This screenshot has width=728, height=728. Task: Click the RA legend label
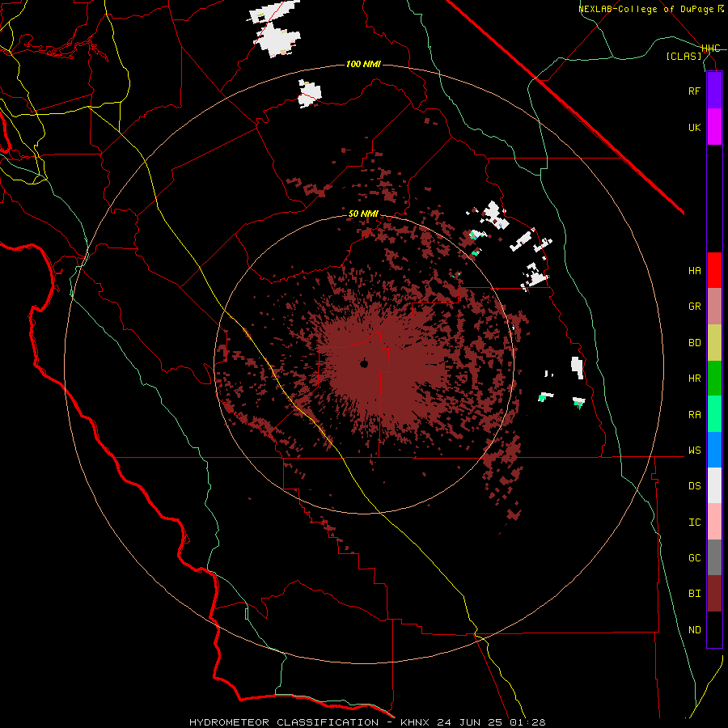[x=694, y=414]
